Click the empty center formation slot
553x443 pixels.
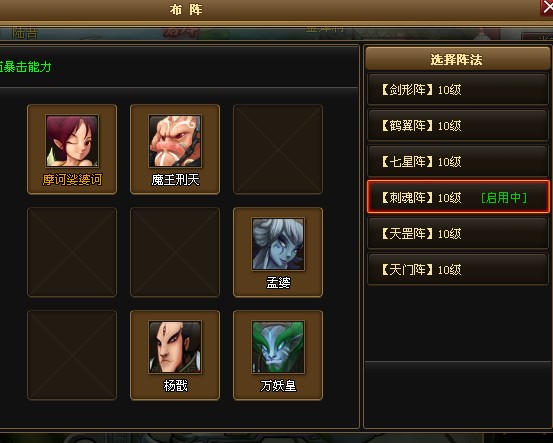[175, 252]
